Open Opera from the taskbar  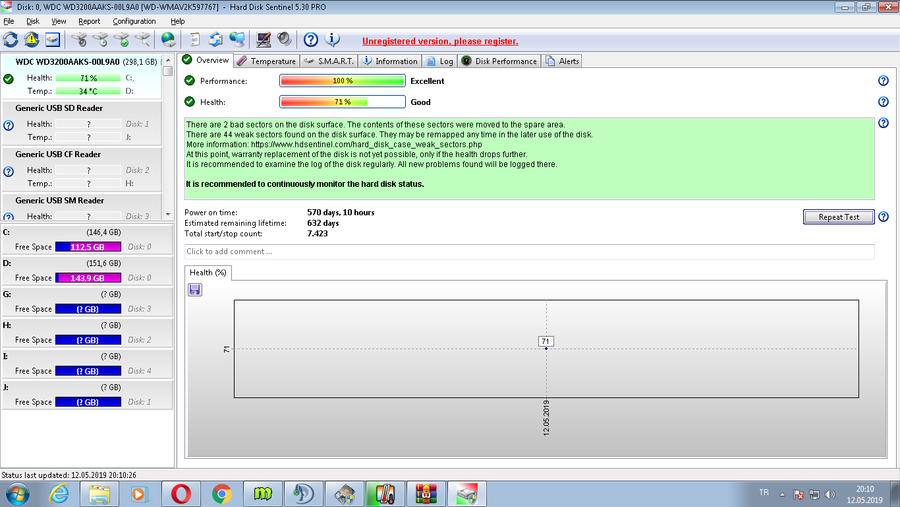point(181,494)
